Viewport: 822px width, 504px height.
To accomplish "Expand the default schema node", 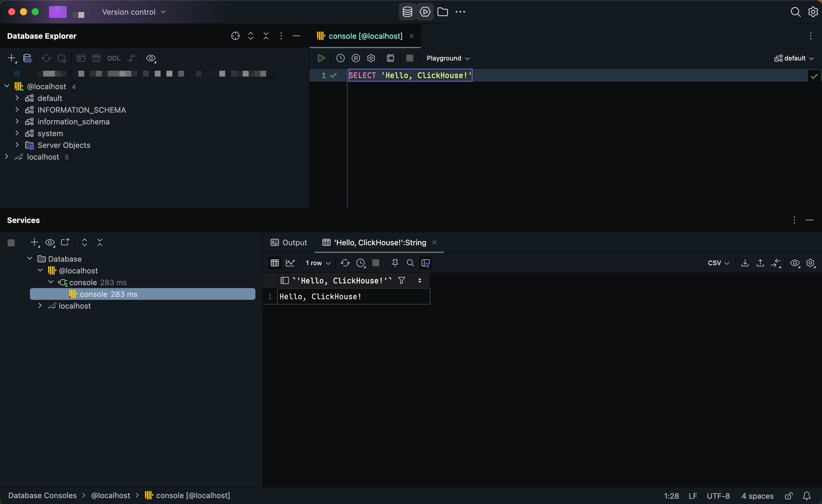I will click(x=17, y=98).
